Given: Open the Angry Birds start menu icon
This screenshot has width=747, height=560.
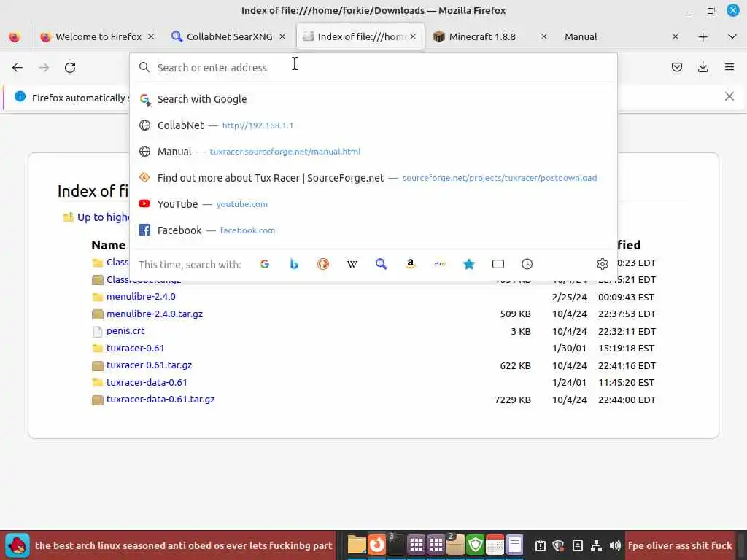Looking at the screenshot, I should (x=18, y=545).
